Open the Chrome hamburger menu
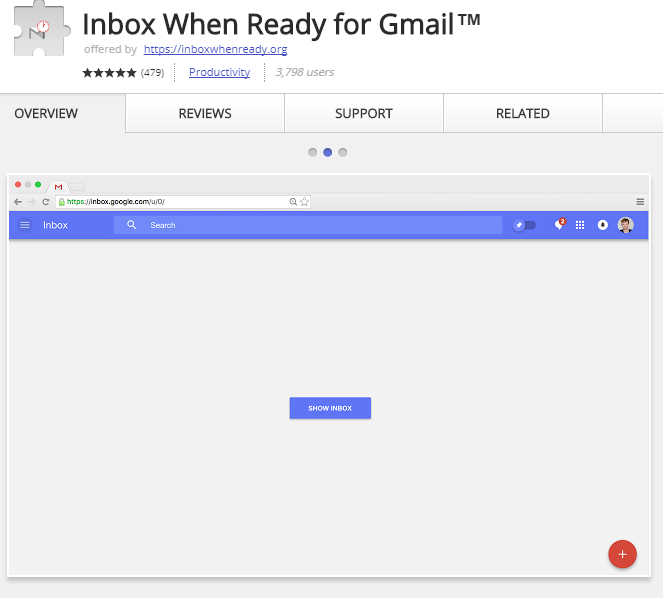The image size is (663, 598). [640, 202]
